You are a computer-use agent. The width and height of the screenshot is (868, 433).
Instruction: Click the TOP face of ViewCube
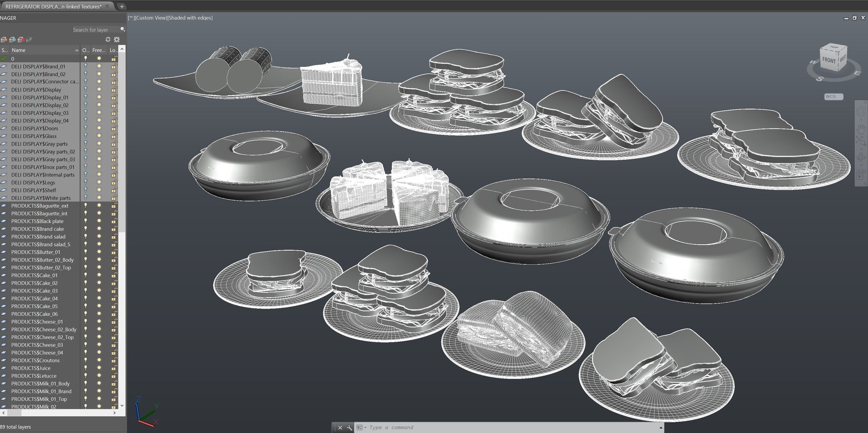tap(834, 47)
